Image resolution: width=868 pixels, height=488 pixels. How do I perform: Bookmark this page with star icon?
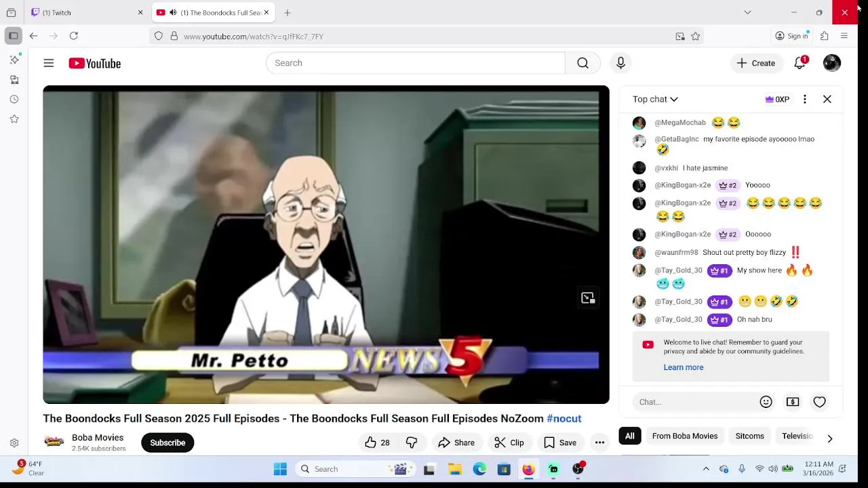click(x=695, y=37)
